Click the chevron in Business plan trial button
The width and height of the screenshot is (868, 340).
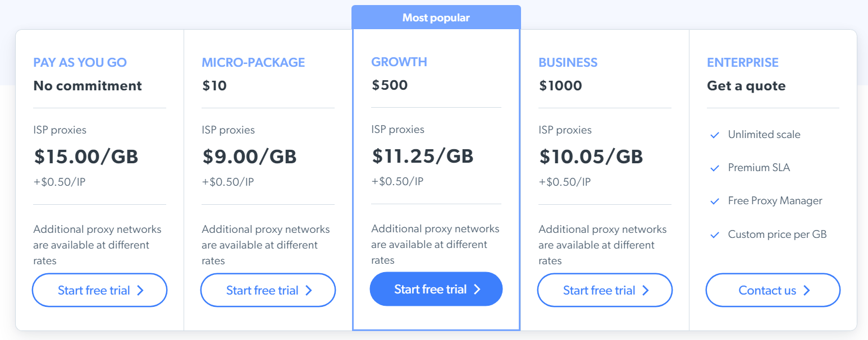646,291
